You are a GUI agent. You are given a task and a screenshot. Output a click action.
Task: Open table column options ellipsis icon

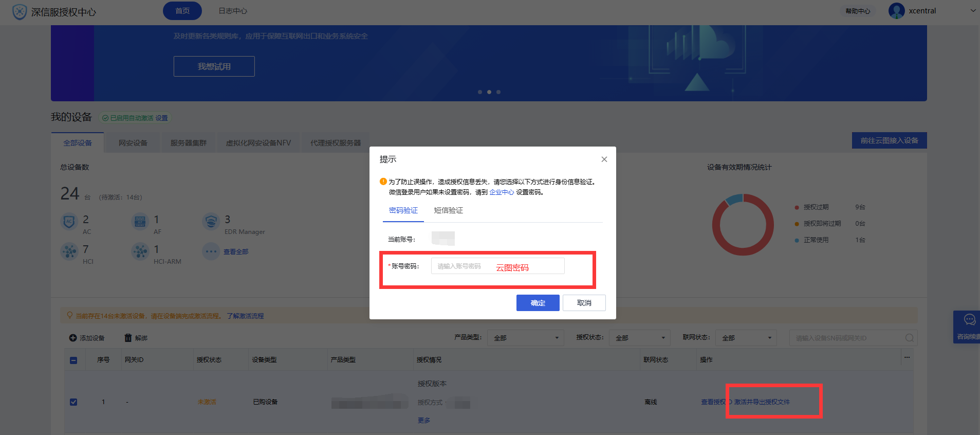[x=907, y=357]
